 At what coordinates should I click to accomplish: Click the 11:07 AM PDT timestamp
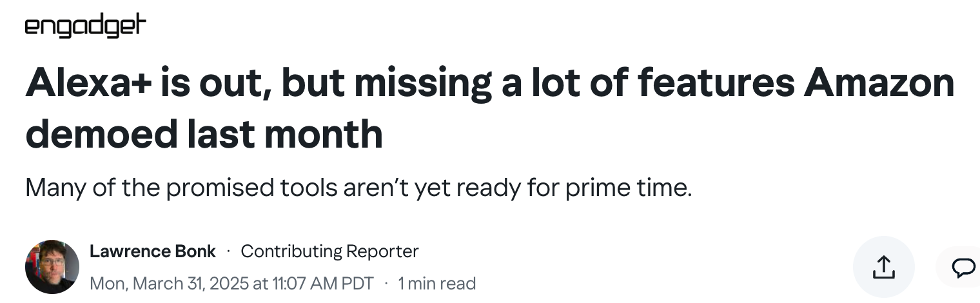(x=319, y=284)
